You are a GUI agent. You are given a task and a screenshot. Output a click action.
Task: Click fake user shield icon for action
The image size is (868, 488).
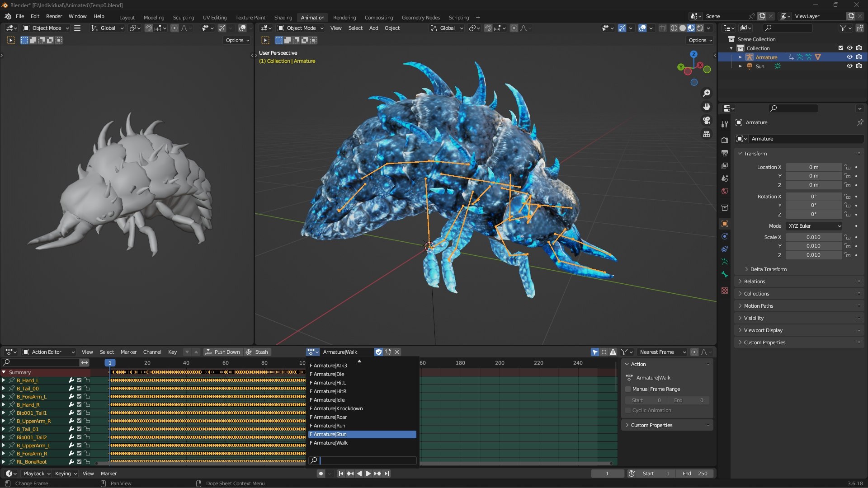pyautogui.click(x=379, y=352)
